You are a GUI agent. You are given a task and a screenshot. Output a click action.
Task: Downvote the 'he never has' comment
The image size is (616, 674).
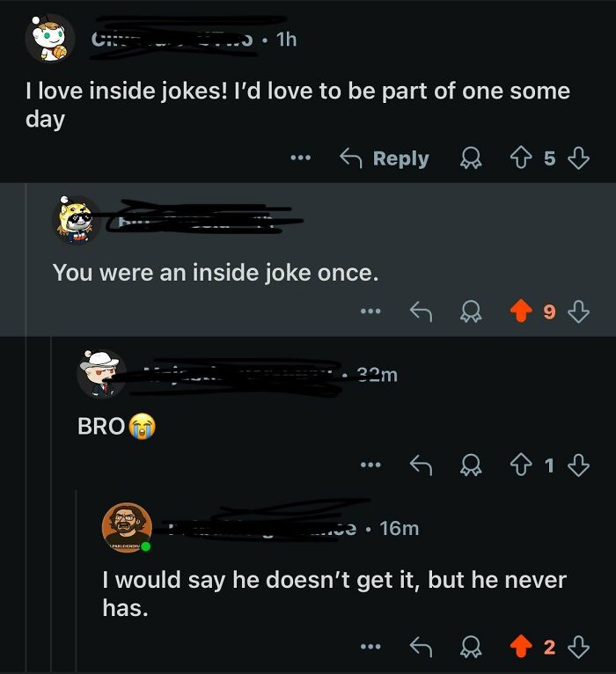[579, 647]
